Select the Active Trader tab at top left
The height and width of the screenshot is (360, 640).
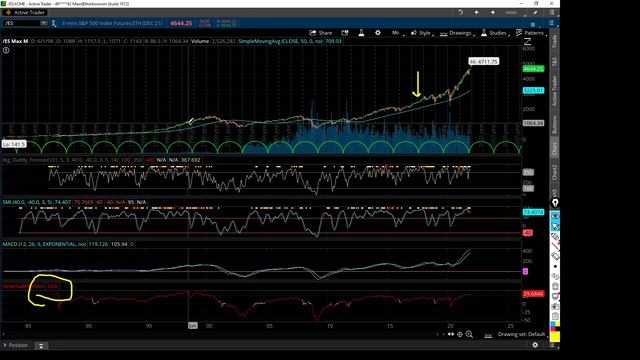[x=26, y=13]
